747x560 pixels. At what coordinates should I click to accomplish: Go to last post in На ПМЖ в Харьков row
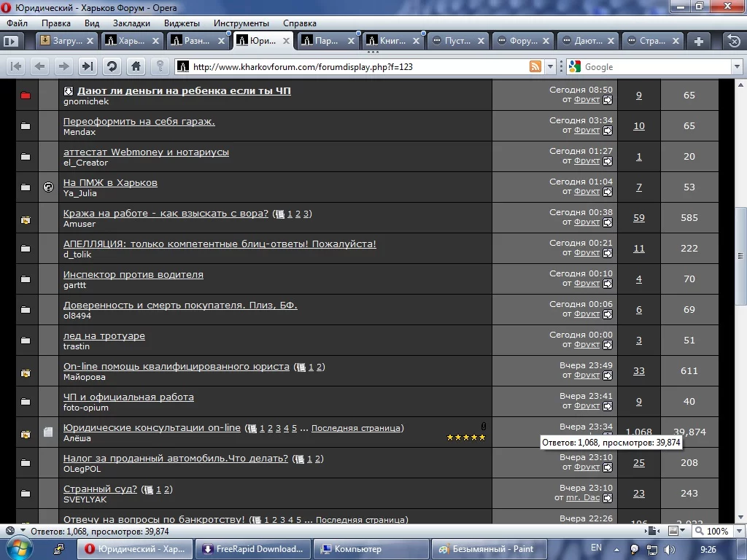pos(608,192)
